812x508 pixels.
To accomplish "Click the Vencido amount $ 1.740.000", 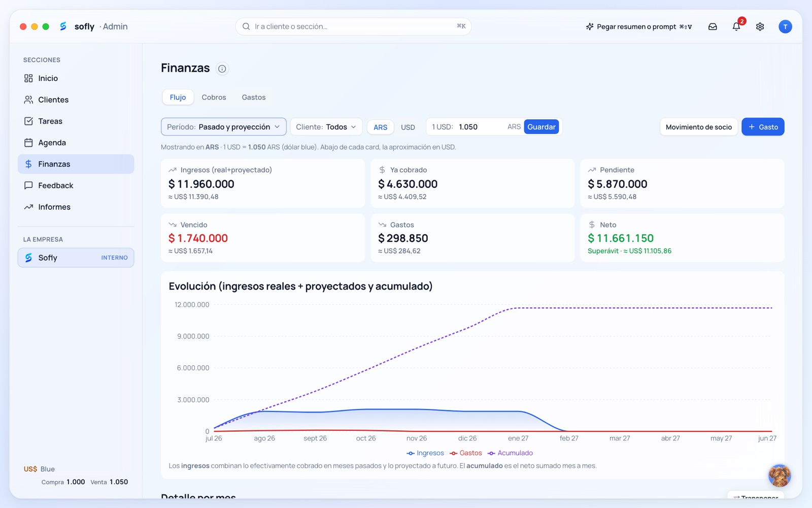I will (198, 238).
